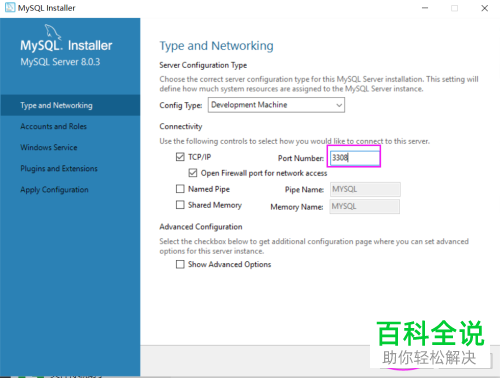
Task: Click the Port Number input field
Action: click(x=355, y=157)
